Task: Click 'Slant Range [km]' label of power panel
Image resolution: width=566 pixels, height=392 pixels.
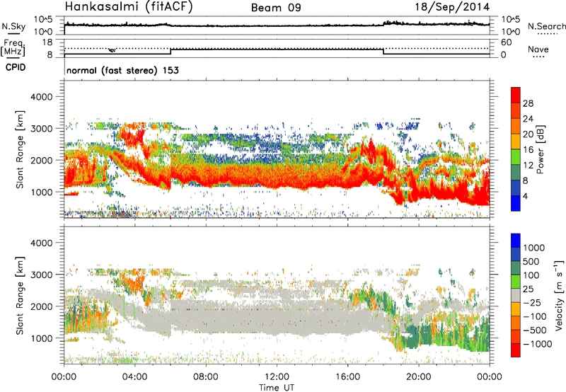Action: tap(21, 149)
